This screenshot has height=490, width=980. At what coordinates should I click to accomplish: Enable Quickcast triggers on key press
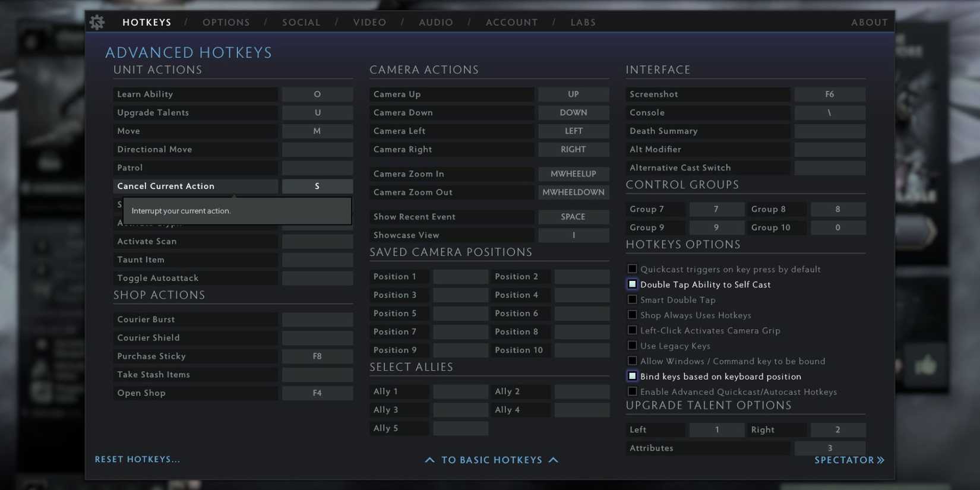(x=633, y=269)
